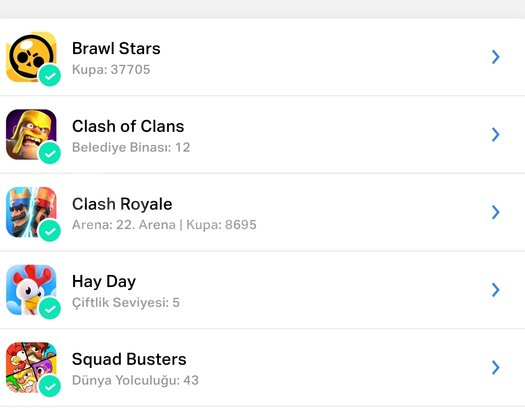The width and height of the screenshot is (525, 420).
Task: Open Hay Day details using right chevron
Action: (x=496, y=290)
